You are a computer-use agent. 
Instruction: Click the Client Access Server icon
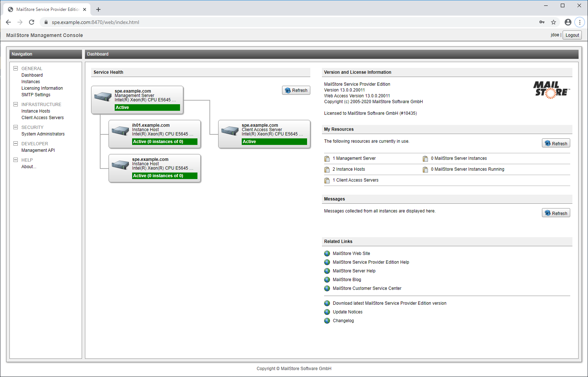pos(230,131)
